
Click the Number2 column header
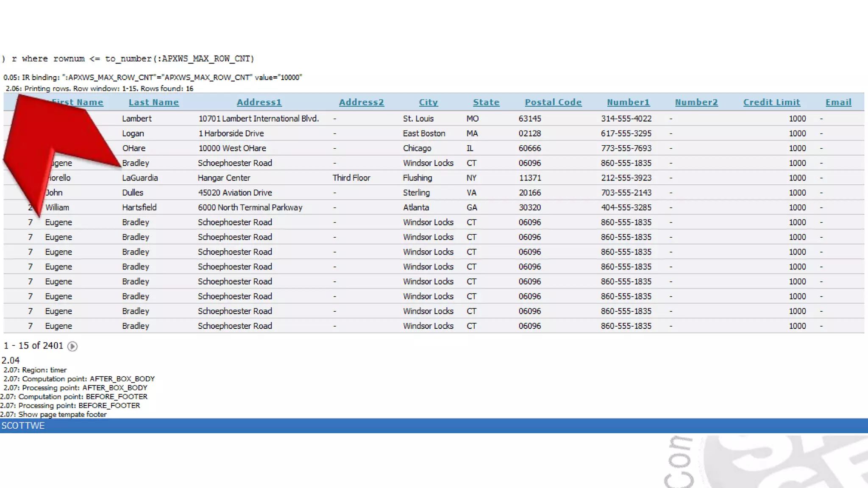tap(696, 102)
